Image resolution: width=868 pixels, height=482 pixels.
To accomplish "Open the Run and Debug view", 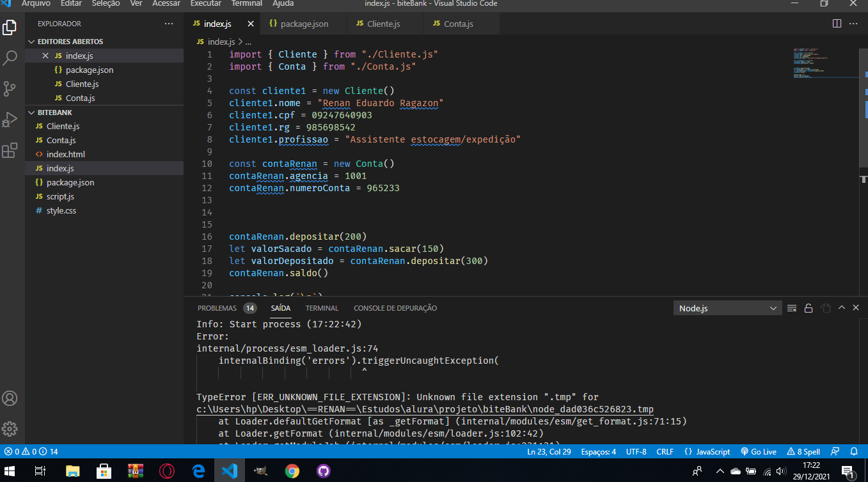I will (10, 119).
